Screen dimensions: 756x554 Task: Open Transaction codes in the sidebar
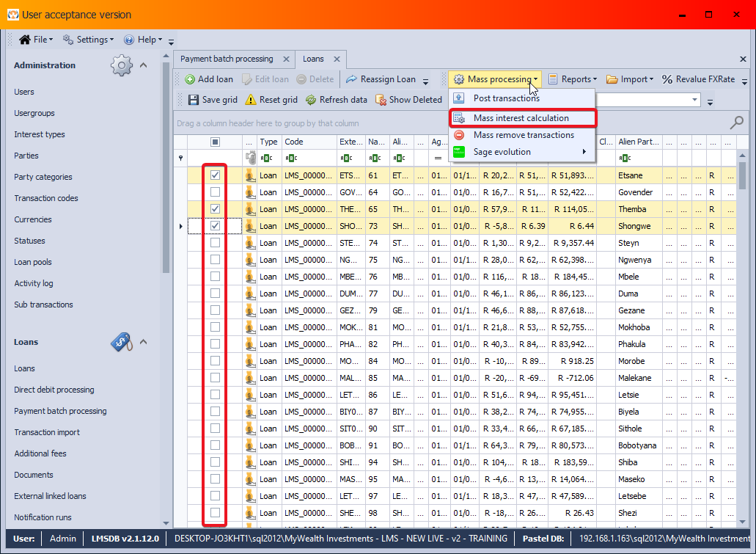point(46,198)
